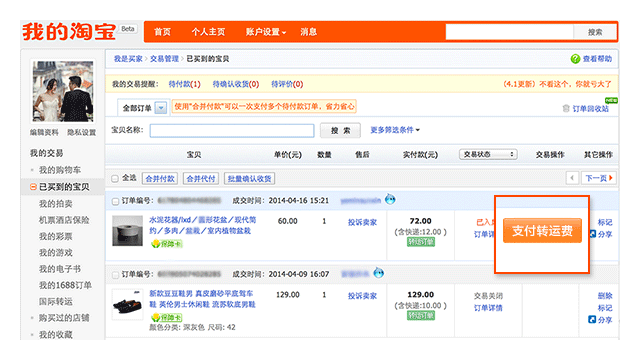Open 我的彩票 in sidebar
This screenshot has height=360, width=640.
click(56, 236)
